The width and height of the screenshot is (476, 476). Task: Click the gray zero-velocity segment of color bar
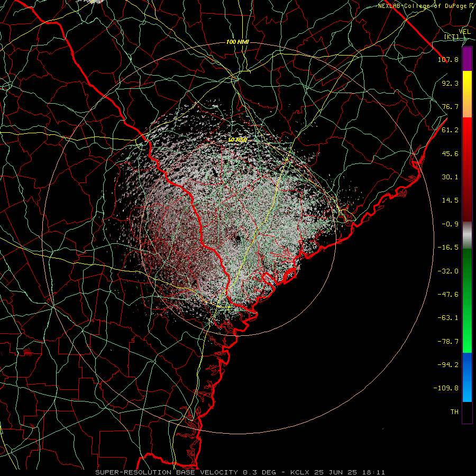pos(467,235)
